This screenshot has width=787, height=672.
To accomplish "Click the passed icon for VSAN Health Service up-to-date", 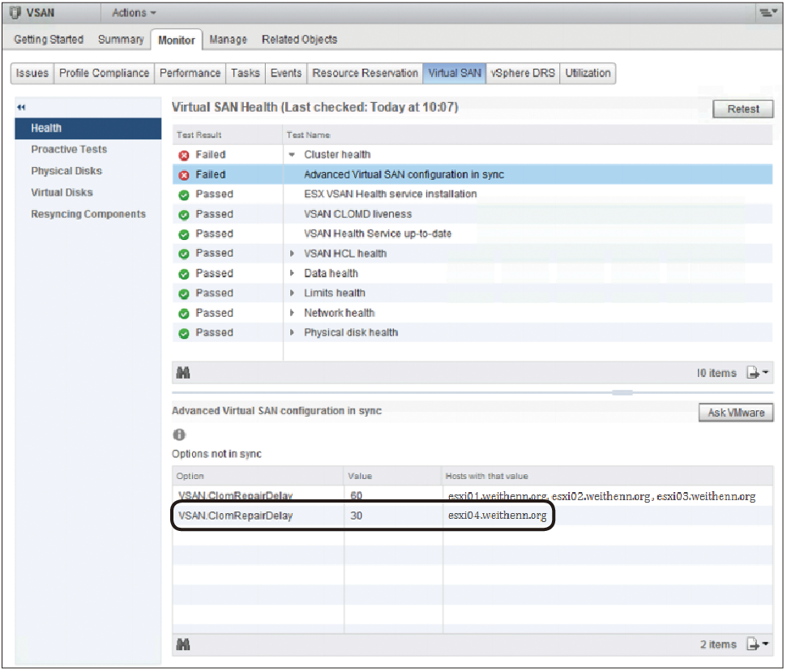I will 184,234.
